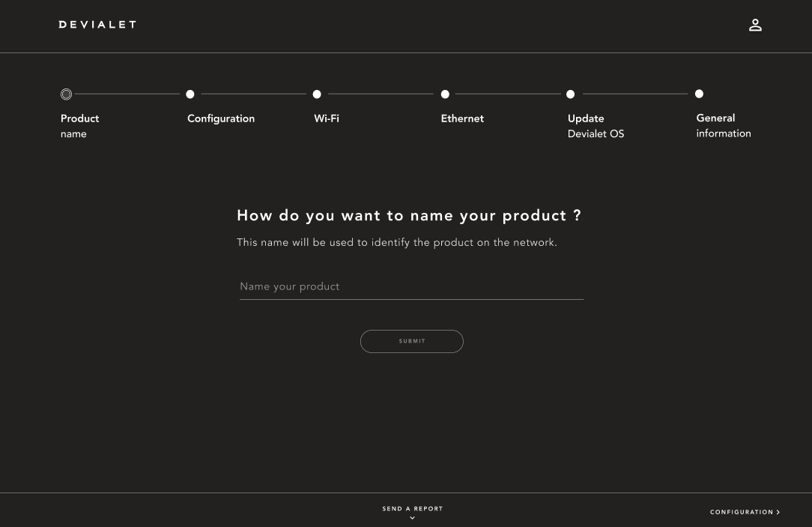Focus the Name your product field
This screenshot has width=812, height=527.
[x=411, y=287]
